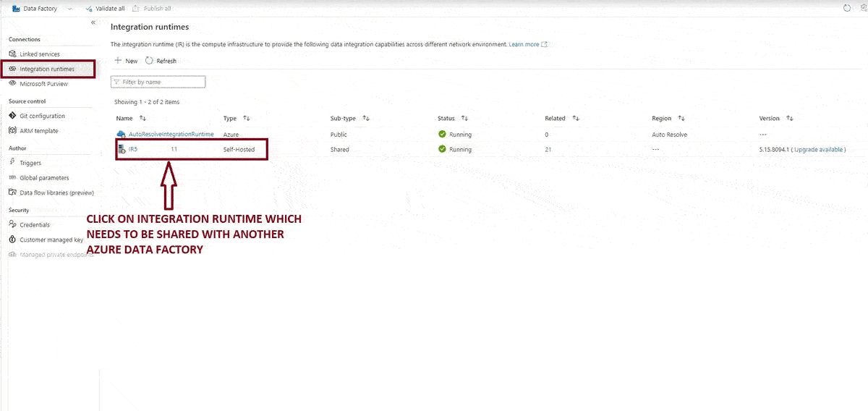Click the Customer managed key icon
This screenshot has height=411, width=868.
coord(12,240)
